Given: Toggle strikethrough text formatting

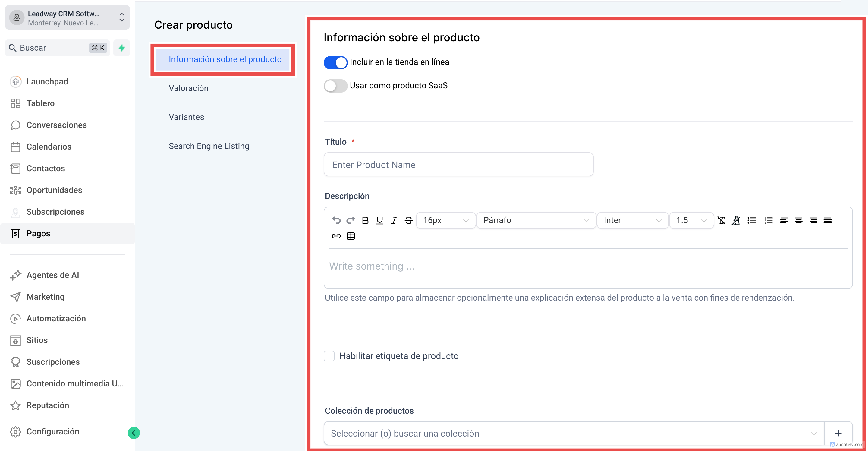Looking at the screenshot, I should 408,220.
